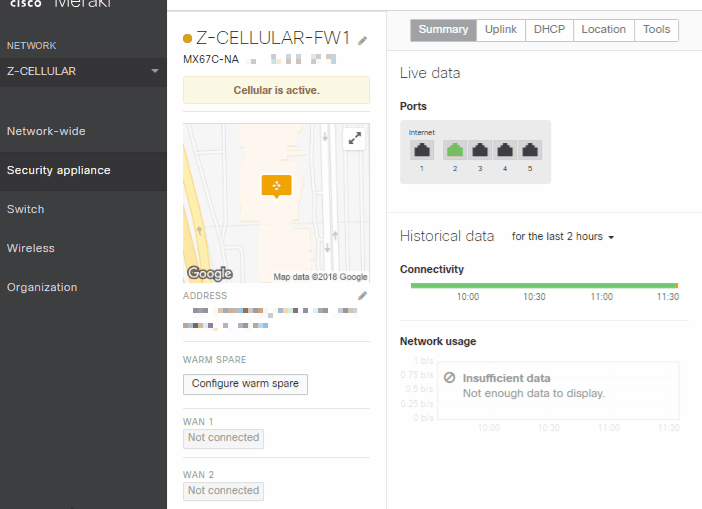Click the orange device marker on map
The height and width of the screenshot is (509, 702).
276,186
